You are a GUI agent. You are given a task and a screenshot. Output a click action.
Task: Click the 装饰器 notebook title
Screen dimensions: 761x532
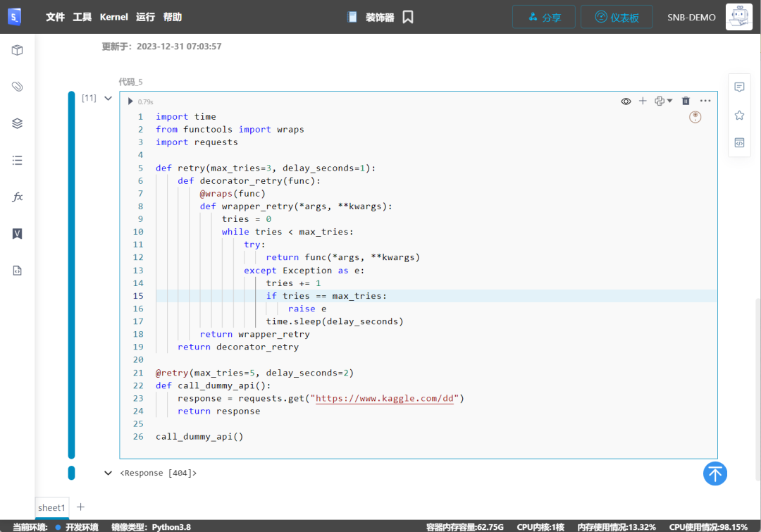coord(380,18)
